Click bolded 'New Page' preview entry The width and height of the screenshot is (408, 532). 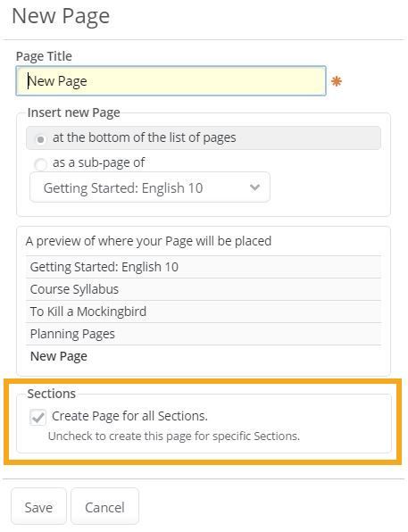tap(59, 356)
